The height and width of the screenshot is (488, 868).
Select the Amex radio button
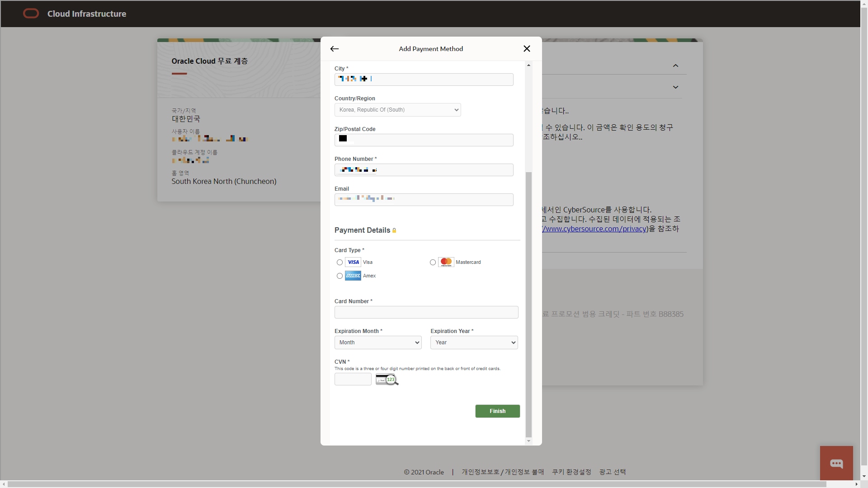340,276
